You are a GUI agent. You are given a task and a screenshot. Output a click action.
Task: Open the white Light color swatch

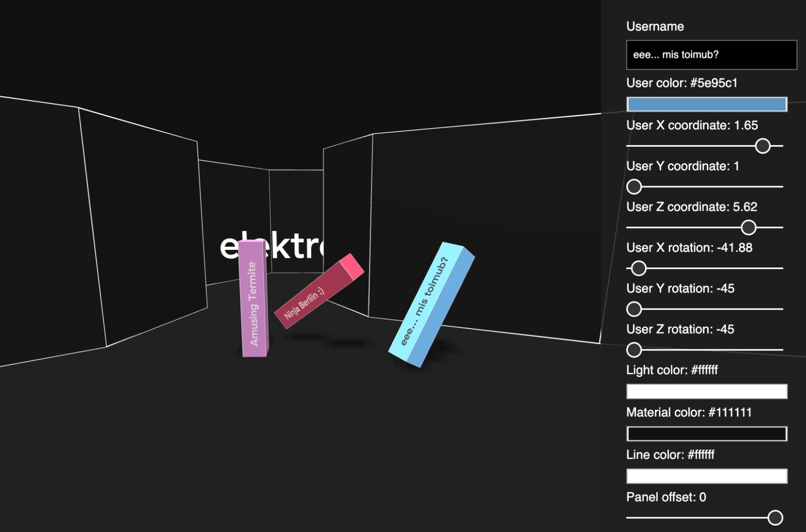click(x=706, y=391)
